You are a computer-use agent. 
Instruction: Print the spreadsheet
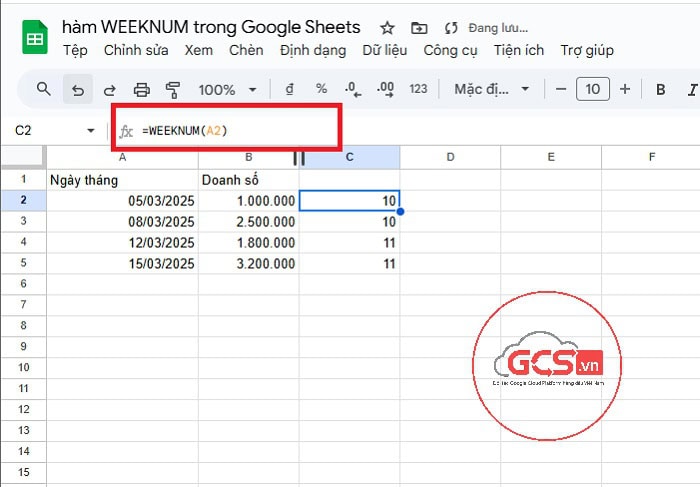tap(141, 89)
